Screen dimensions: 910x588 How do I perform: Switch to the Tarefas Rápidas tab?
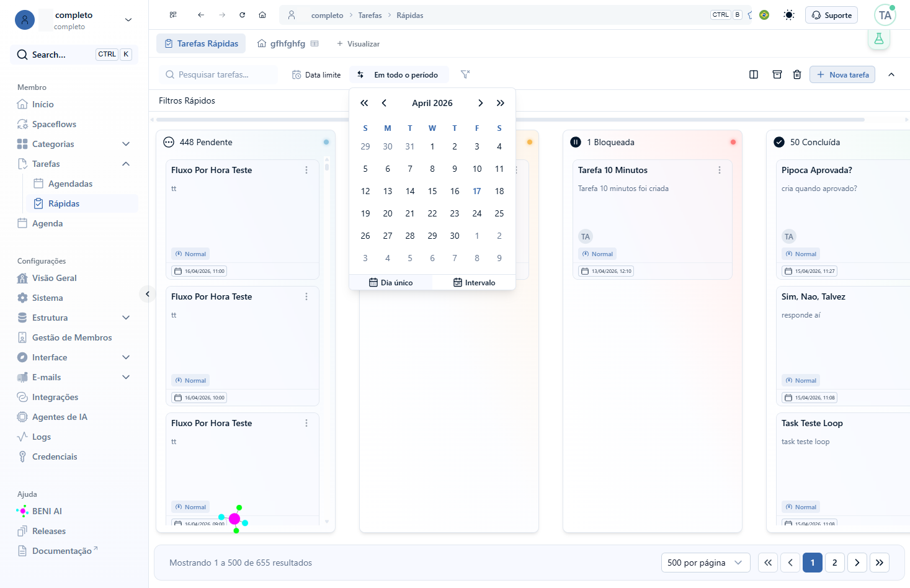(201, 43)
